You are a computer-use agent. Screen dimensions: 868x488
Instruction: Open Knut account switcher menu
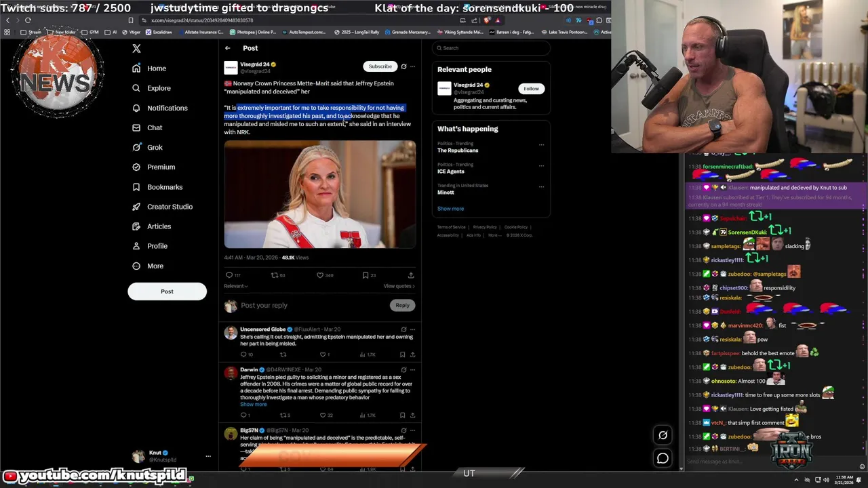[x=171, y=456]
